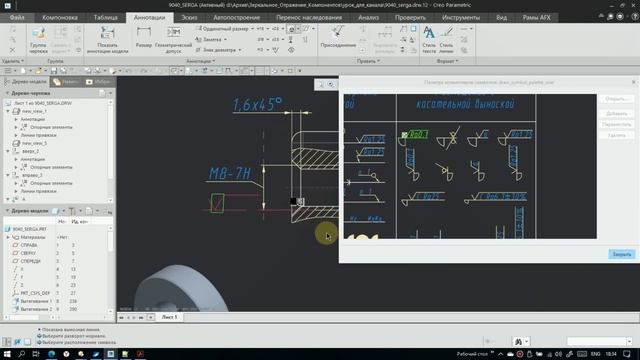Expand Аннотации under new_view_1
The image size is (640, 360).
(x=16, y=119)
